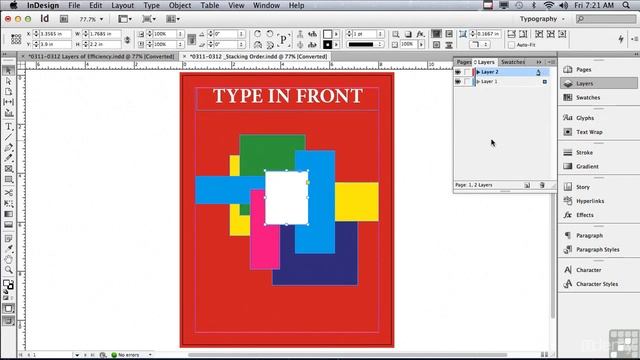Screen dimensions: 640x360
Task: Select the Rectangle Frame tool
Action: click(8, 168)
